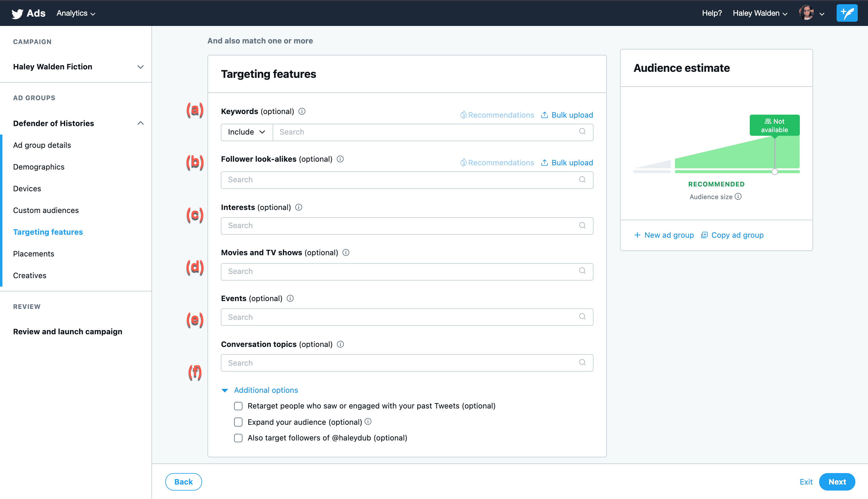Open the Analytics menu
Screen dimensions: 868x499
(76, 13)
